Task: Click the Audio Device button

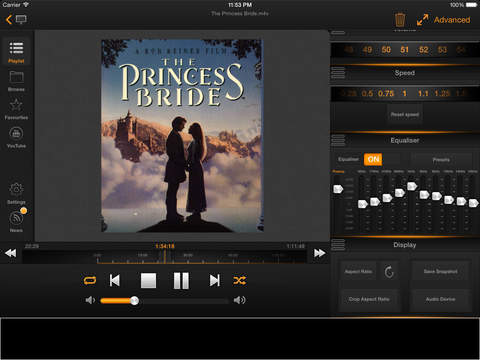Action: click(x=441, y=299)
